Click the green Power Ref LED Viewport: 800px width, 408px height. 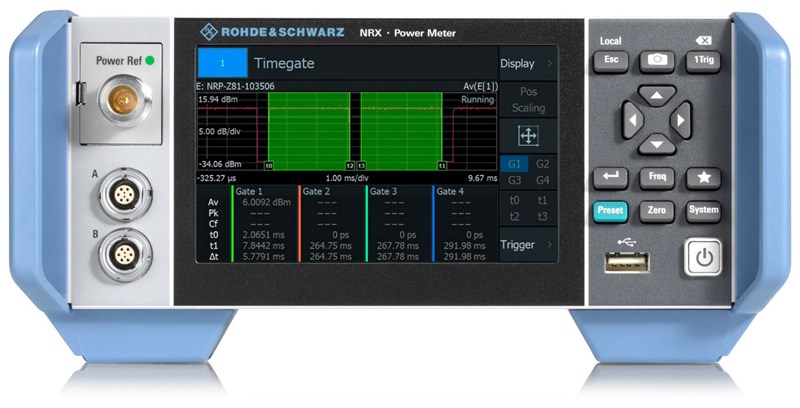click(x=150, y=61)
